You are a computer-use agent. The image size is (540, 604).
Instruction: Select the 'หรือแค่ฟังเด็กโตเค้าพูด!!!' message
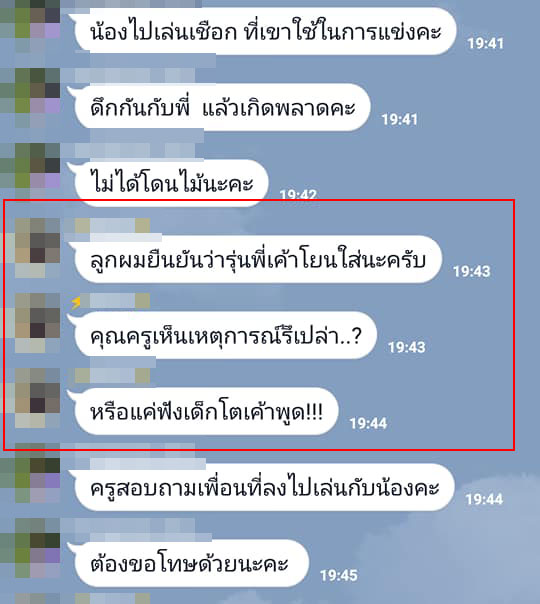point(204,411)
